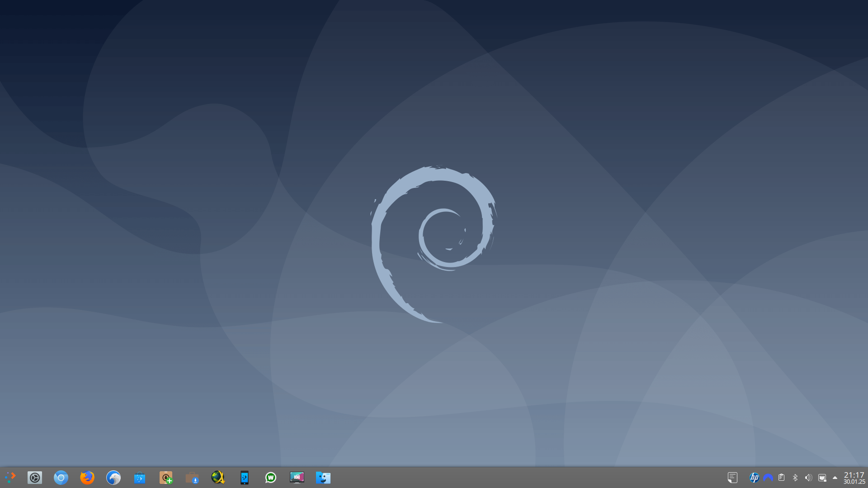Open the clipboard history tray icon

point(781,478)
